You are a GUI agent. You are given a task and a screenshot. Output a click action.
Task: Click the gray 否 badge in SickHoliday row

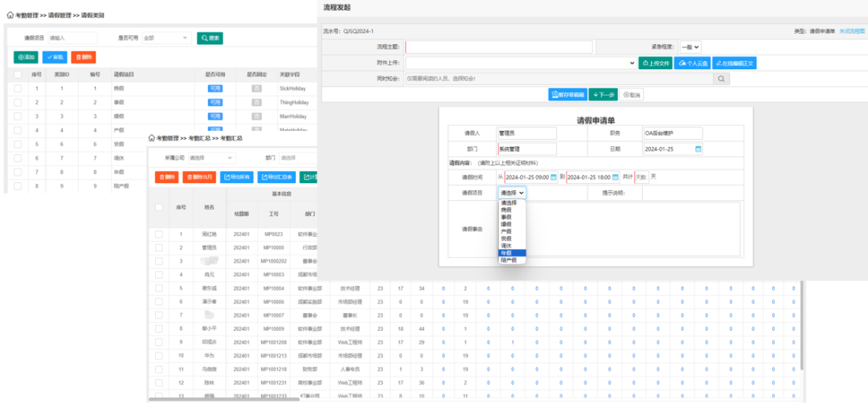(x=256, y=88)
